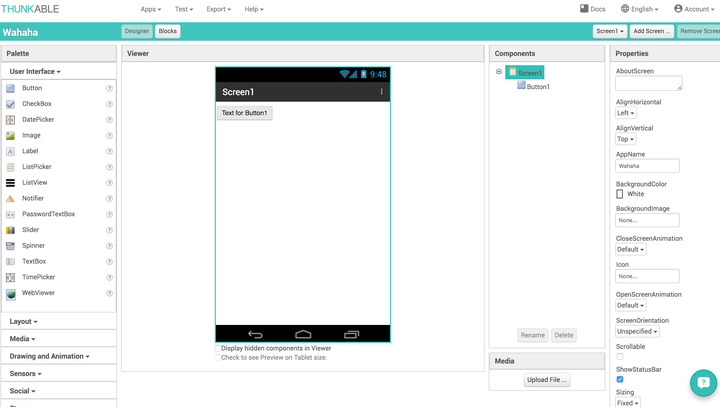
Task: Open the Export menu
Action: 219,9
